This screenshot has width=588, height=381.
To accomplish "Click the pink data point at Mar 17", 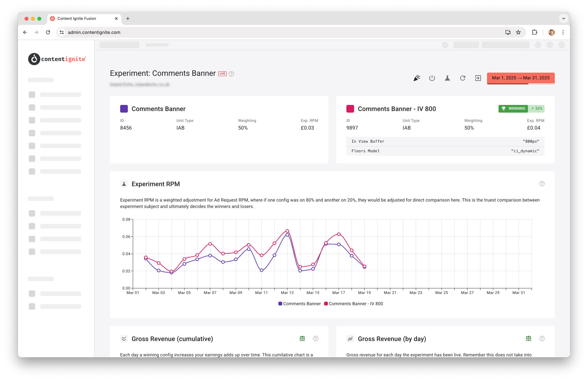I will pos(339,234).
